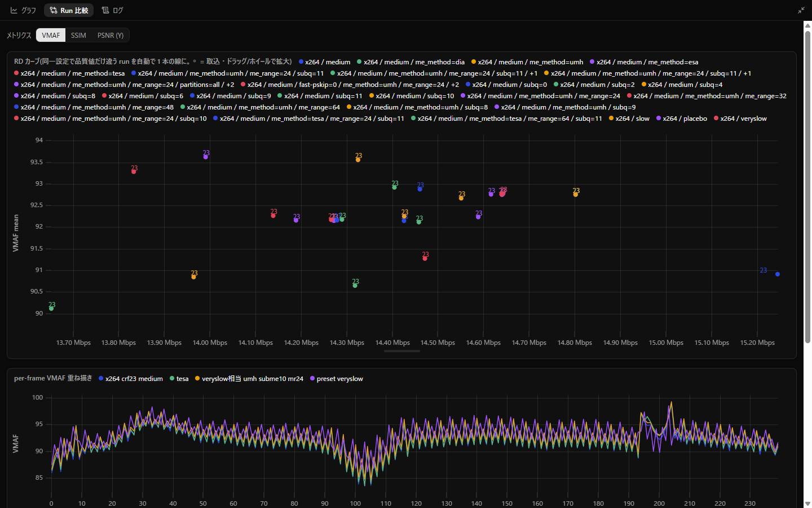Toggle the plain 'x264 / medium' blue legend entry

(324, 62)
